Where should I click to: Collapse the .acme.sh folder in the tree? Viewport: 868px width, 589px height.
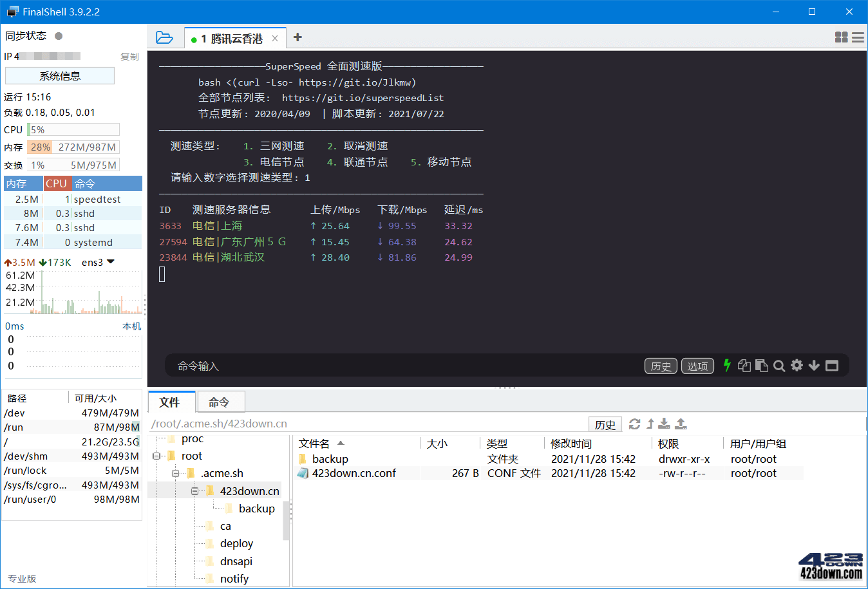[175, 472]
